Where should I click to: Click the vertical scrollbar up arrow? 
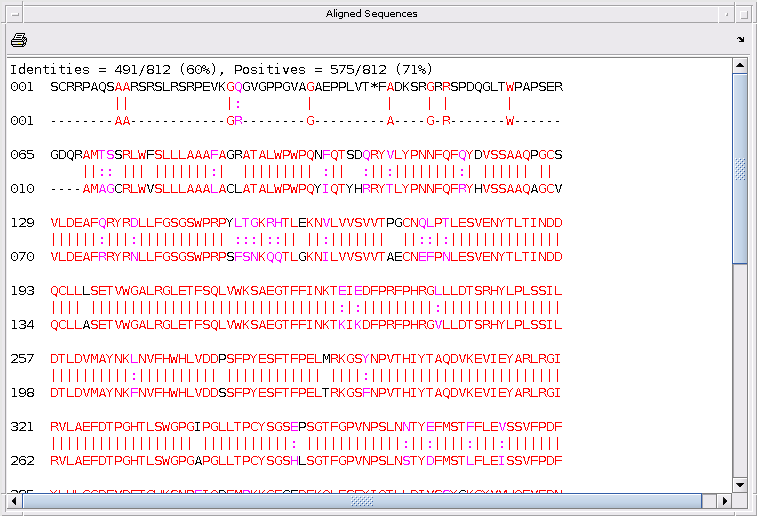(x=740, y=65)
